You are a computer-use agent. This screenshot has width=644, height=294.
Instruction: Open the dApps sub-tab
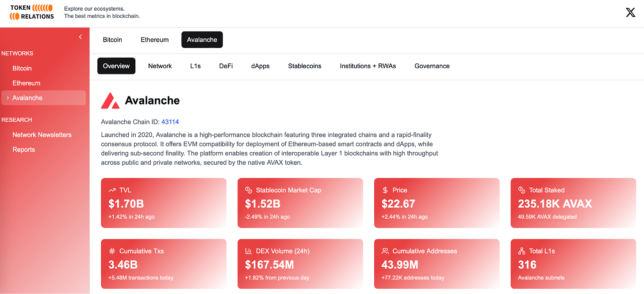(x=261, y=66)
